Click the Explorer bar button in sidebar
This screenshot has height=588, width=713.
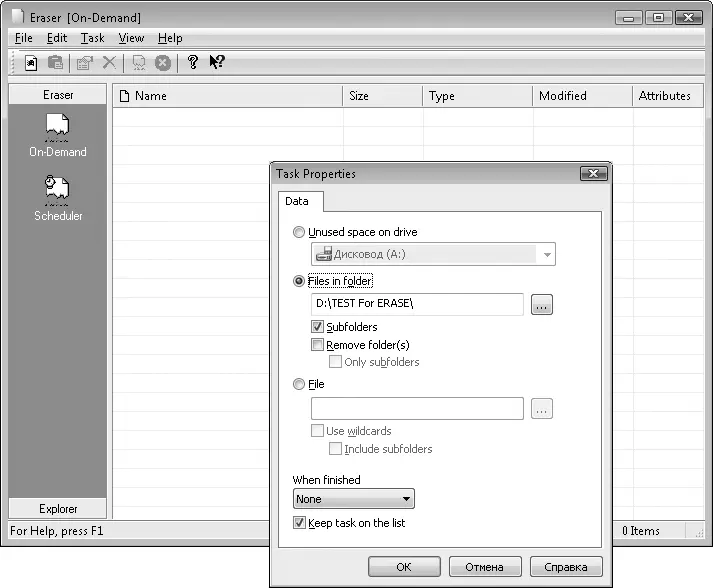58,508
